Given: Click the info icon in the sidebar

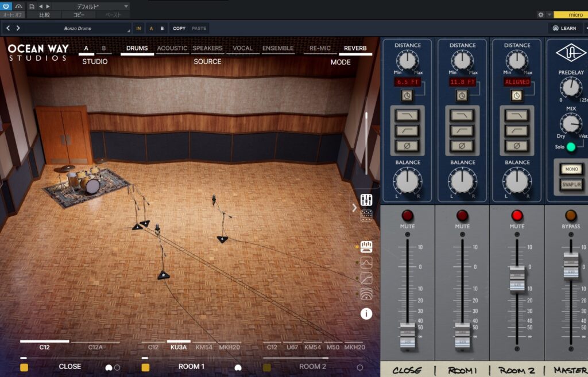Looking at the screenshot, I should tap(366, 313).
